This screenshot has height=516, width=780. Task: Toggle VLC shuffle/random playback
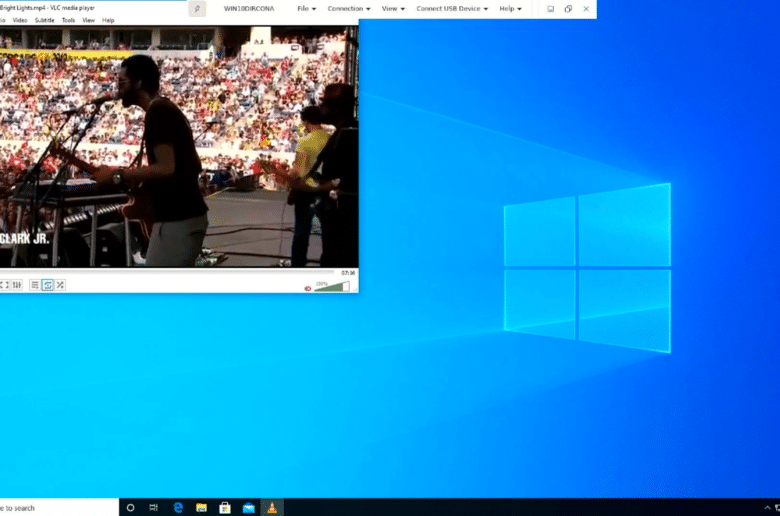[x=60, y=285]
